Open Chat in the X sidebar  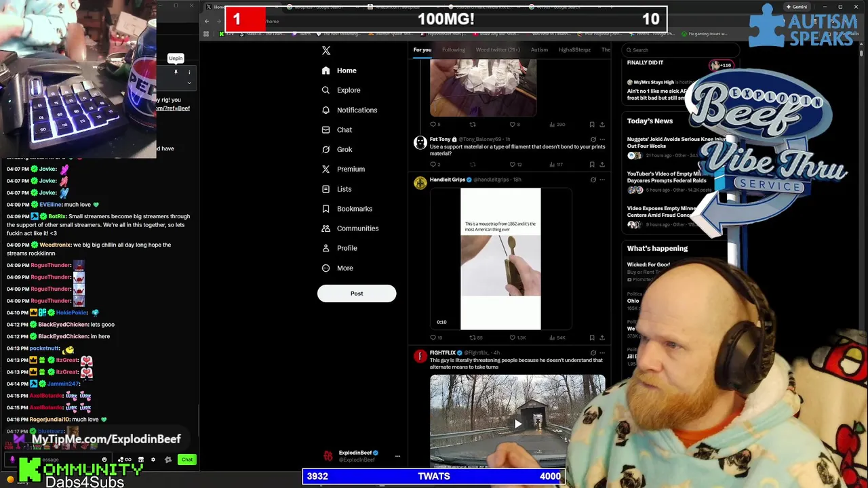point(337,129)
